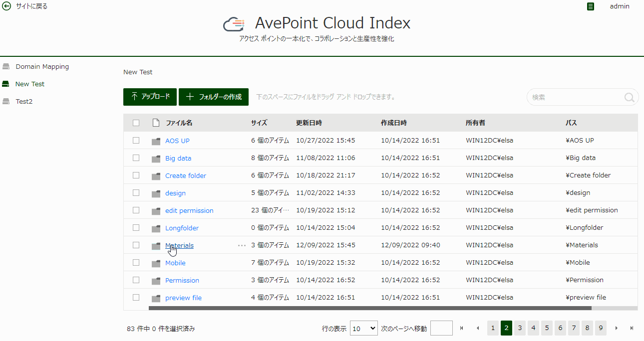Click the New Test breadcrumb text

point(138,72)
